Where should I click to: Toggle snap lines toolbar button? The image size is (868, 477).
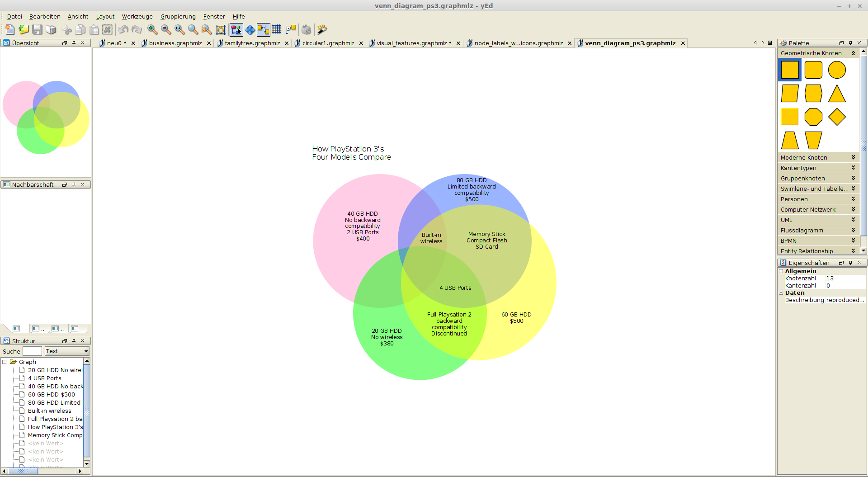[264, 30]
